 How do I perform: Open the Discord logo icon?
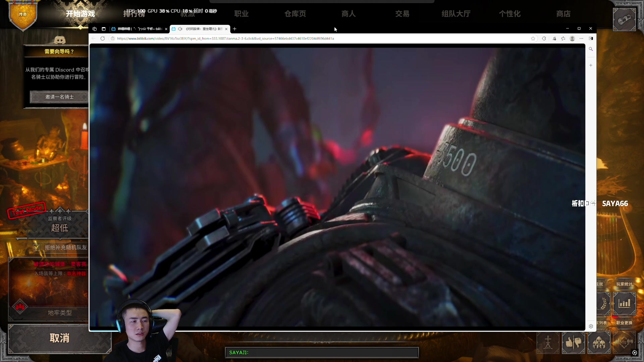pos(60,40)
